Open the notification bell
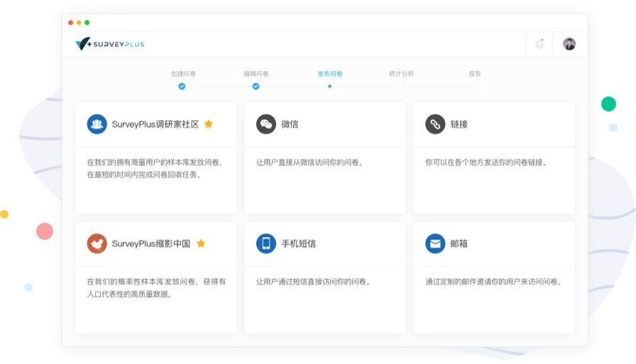This screenshot has height=364, width=636. coord(539,44)
